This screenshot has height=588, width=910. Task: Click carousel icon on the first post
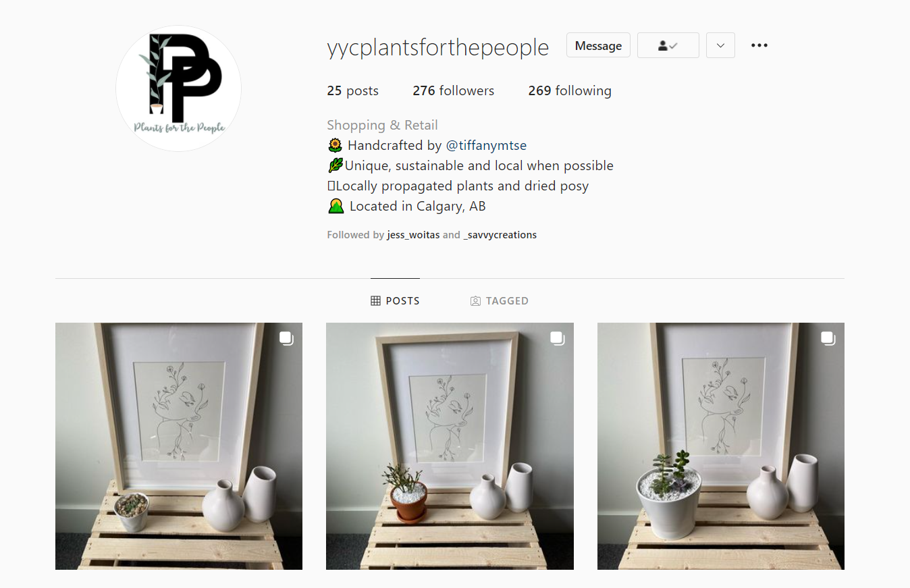click(x=286, y=338)
